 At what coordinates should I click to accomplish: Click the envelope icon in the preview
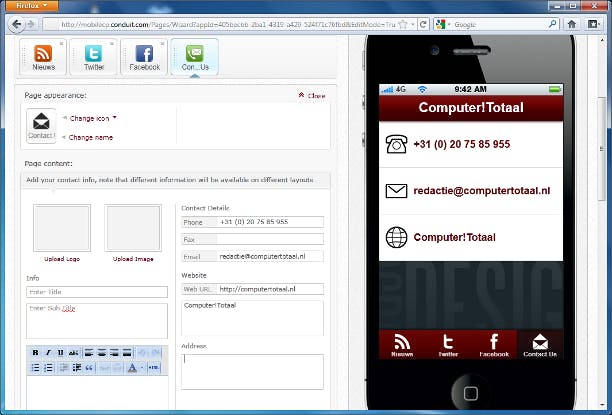(x=396, y=191)
